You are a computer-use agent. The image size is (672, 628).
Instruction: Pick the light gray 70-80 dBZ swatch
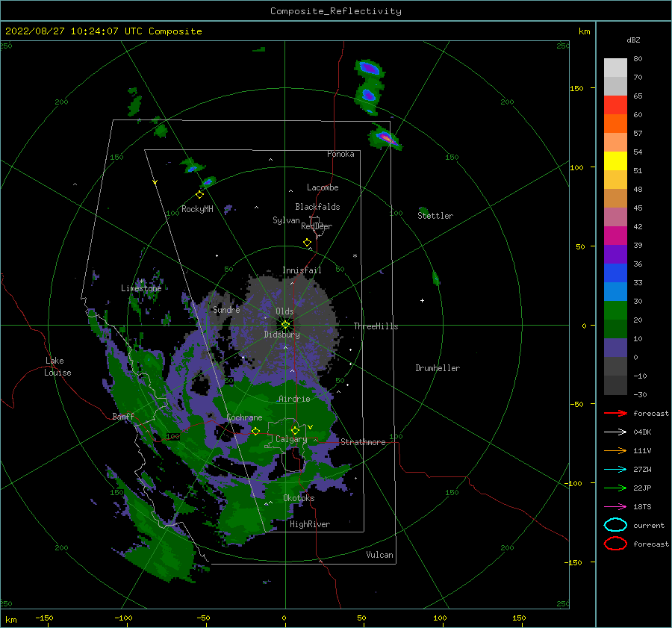[615, 68]
